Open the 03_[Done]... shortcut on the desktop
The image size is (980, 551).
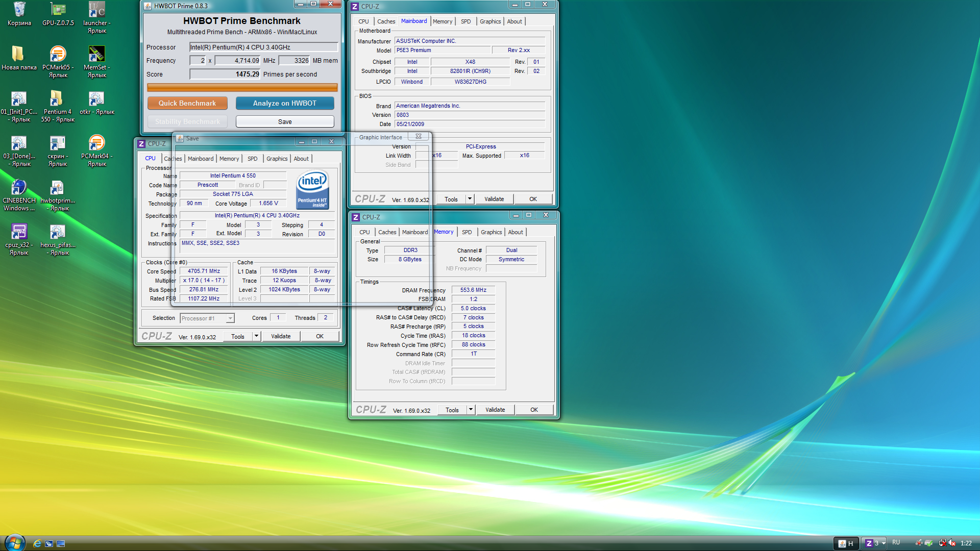19,151
